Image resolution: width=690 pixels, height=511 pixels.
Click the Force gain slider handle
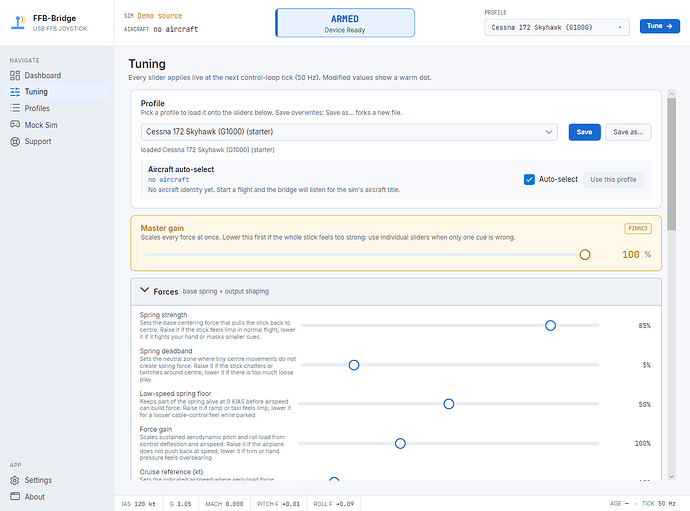click(x=400, y=443)
